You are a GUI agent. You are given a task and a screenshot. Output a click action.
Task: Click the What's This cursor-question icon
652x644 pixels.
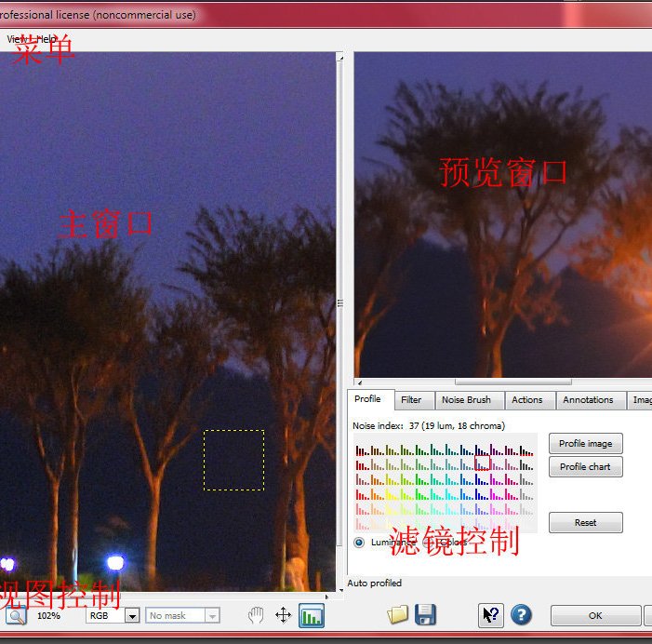(491, 615)
